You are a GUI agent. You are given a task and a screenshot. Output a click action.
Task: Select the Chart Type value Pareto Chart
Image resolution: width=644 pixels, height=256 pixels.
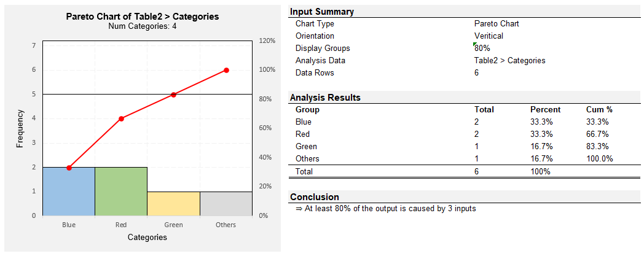(x=497, y=24)
